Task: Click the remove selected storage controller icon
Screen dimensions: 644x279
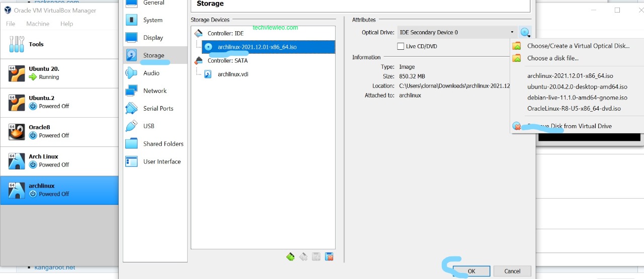Action: tap(303, 257)
